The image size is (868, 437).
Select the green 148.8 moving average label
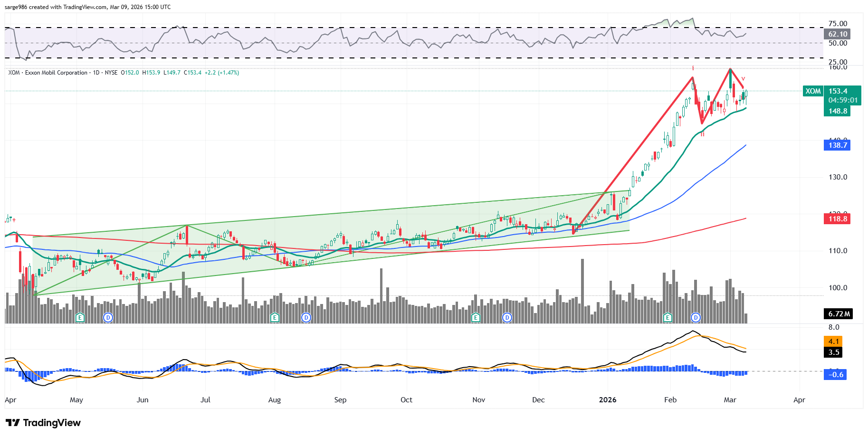[x=837, y=111]
